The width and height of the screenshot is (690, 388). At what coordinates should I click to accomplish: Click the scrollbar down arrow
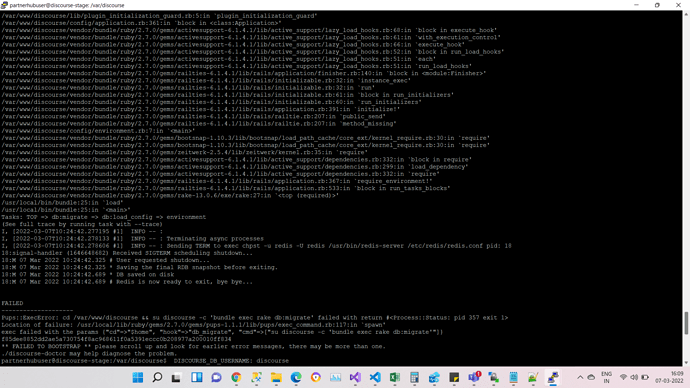click(686, 362)
